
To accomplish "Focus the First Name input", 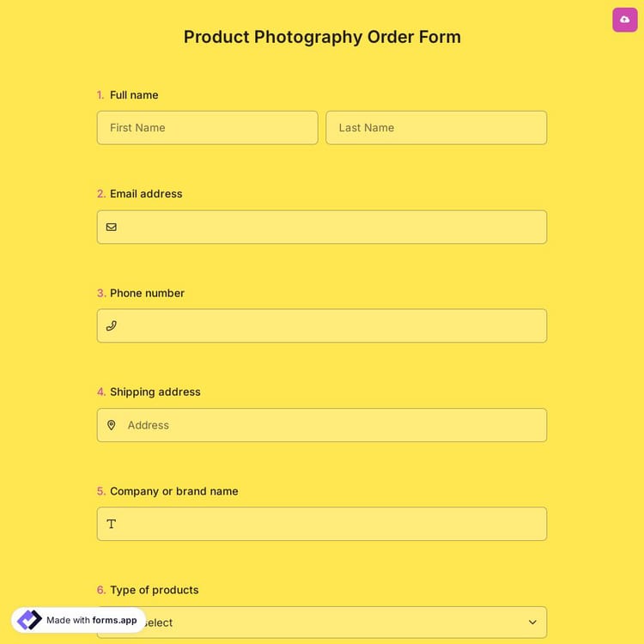I will 207,128.
